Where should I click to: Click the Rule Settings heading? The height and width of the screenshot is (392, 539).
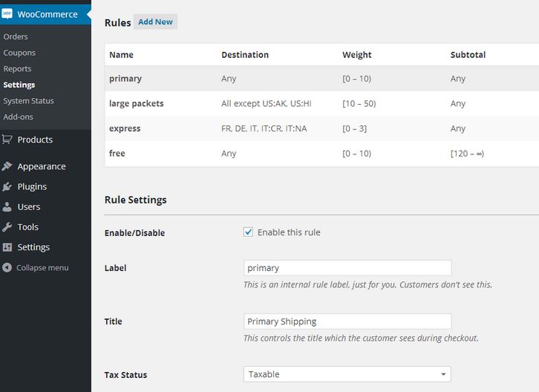135,200
